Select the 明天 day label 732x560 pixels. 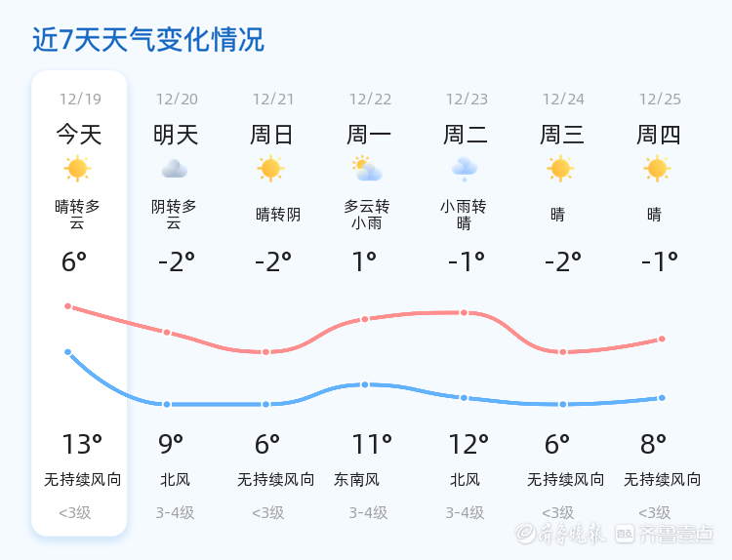(x=176, y=135)
